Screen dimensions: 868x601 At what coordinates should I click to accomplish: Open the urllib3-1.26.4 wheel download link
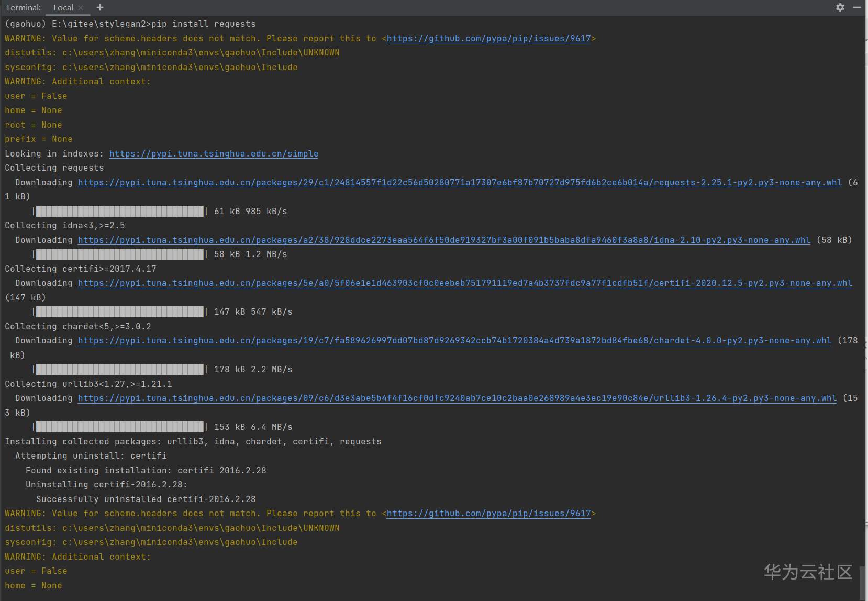pos(457,398)
